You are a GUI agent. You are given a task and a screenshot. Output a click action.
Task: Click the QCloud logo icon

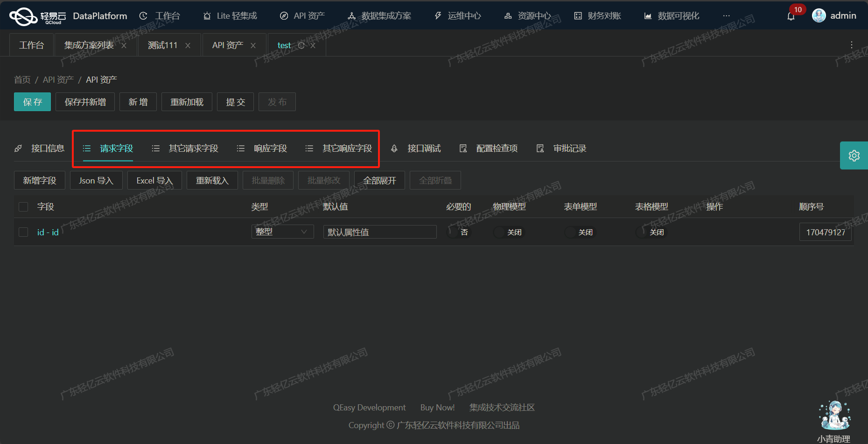coord(23,16)
